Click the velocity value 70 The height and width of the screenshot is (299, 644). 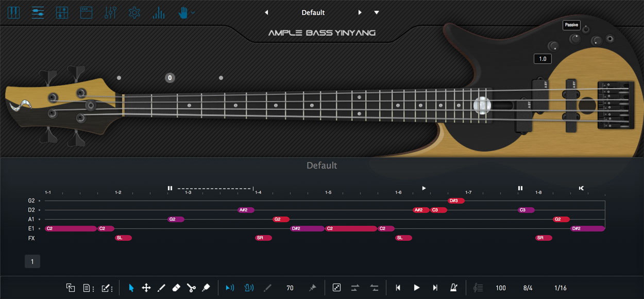(x=290, y=288)
